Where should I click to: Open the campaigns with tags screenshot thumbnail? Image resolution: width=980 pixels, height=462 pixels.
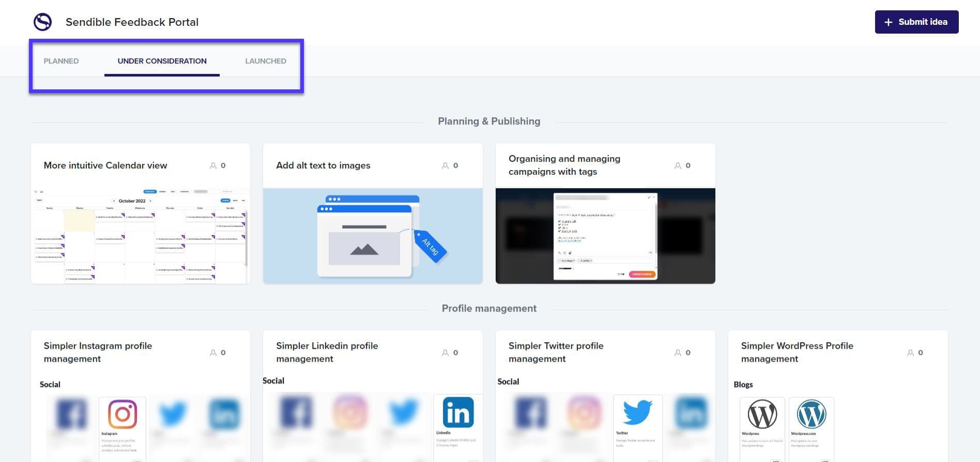[605, 236]
